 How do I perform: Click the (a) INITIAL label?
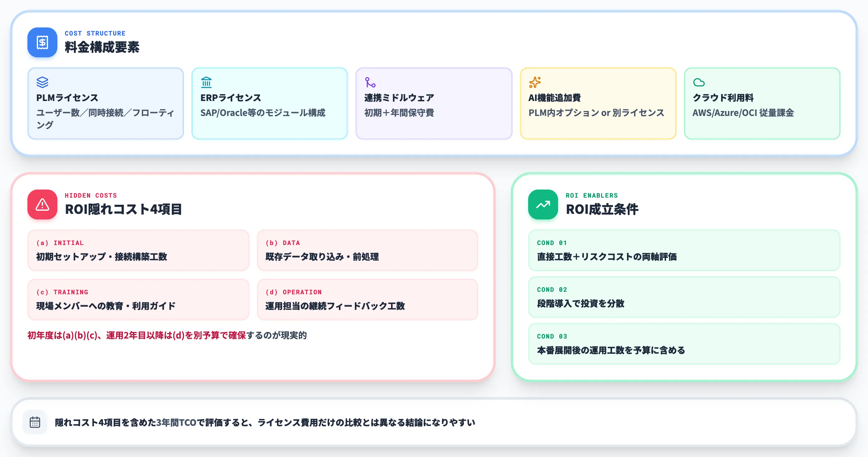(60, 243)
